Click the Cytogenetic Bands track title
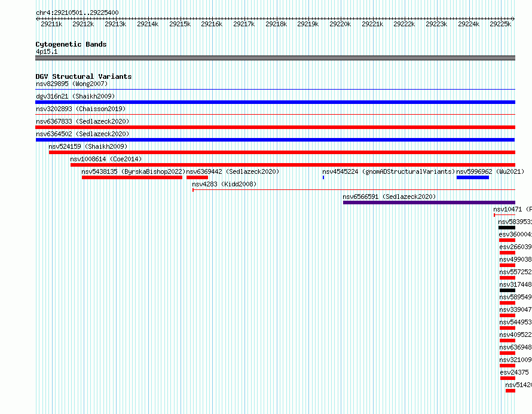The height and width of the screenshot is (414, 532). pyautogui.click(x=71, y=44)
